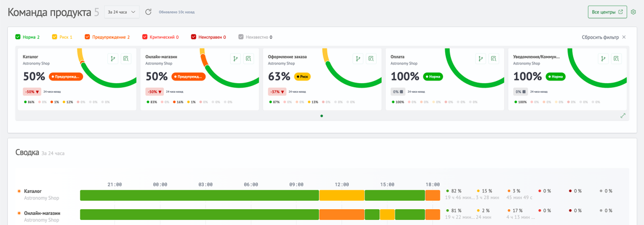
Task: Click the Предупрежд... badge on Онлайн-магазин card
Action: [188, 76]
